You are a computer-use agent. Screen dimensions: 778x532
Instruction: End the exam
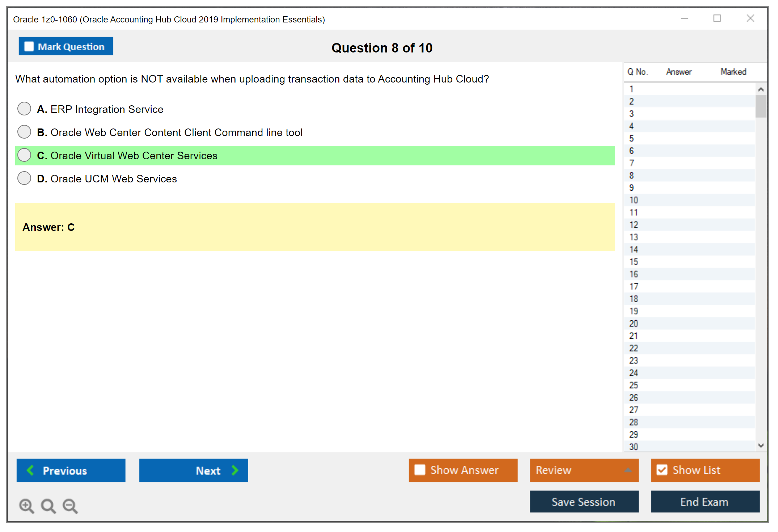705,502
